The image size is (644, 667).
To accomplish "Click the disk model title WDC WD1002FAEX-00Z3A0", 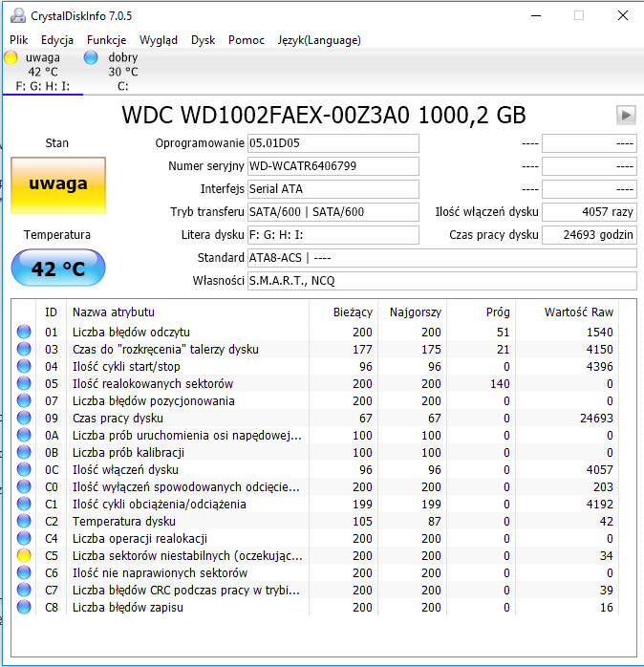I will [324, 116].
